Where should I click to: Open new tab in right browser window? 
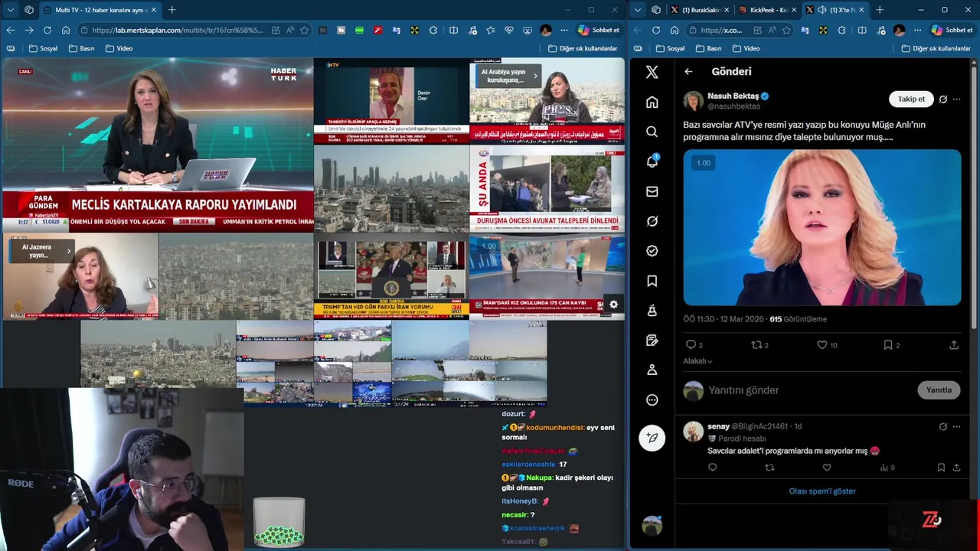click(880, 10)
